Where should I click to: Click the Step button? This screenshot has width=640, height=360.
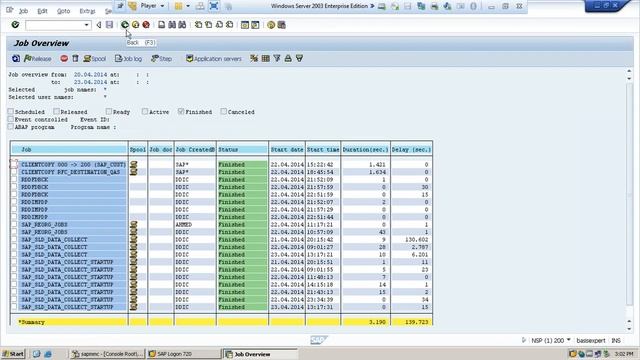tap(161, 59)
